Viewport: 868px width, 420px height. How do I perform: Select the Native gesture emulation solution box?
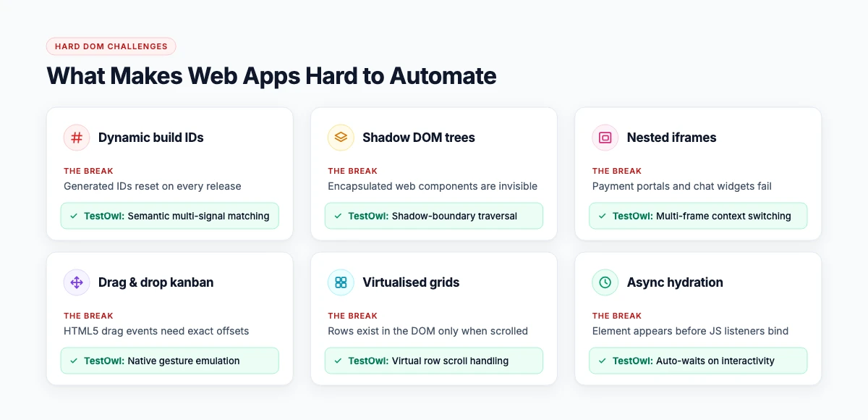click(x=170, y=361)
